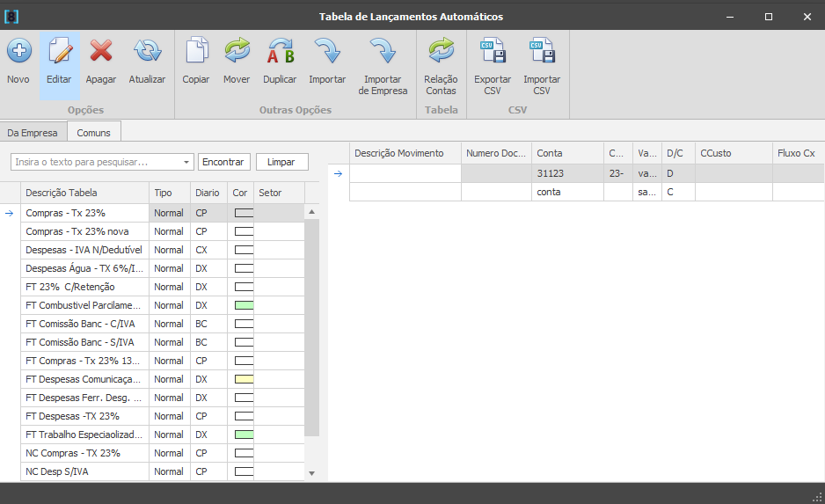Select the row NC Compras - TX 23%
Viewport: 825px width, 504px height.
click(163, 453)
